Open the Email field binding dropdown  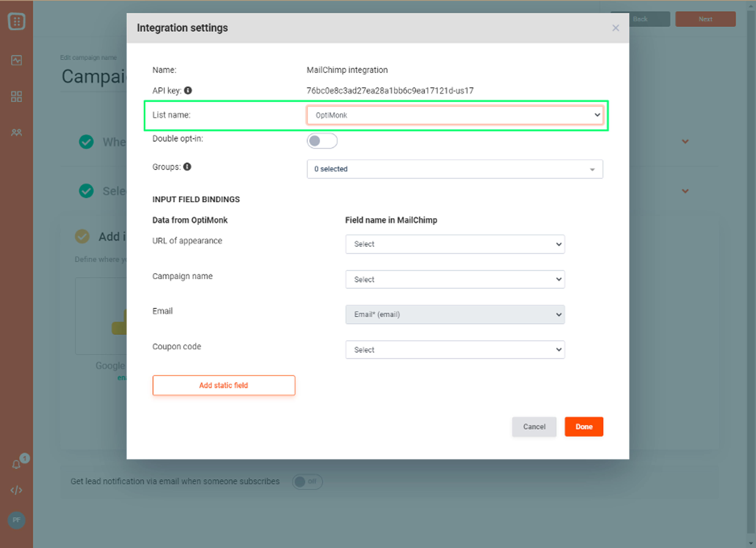tap(455, 314)
